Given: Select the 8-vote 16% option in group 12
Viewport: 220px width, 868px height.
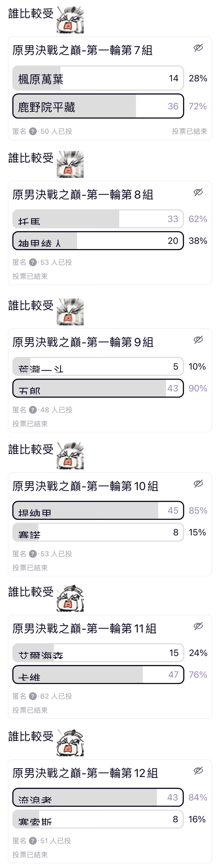Looking at the screenshot, I should (98, 819).
